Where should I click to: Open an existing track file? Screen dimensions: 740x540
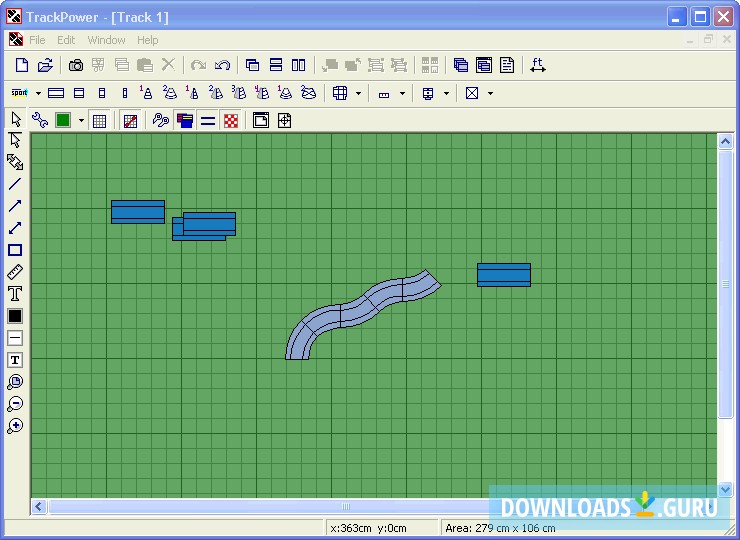pyautogui.click(x=45, y=65)
